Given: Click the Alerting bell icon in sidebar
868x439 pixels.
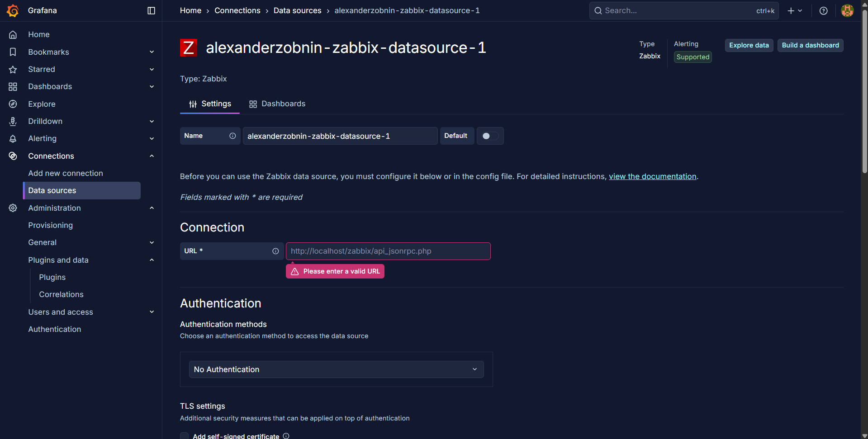Looking at the screenshot, I should pos(13,138).
